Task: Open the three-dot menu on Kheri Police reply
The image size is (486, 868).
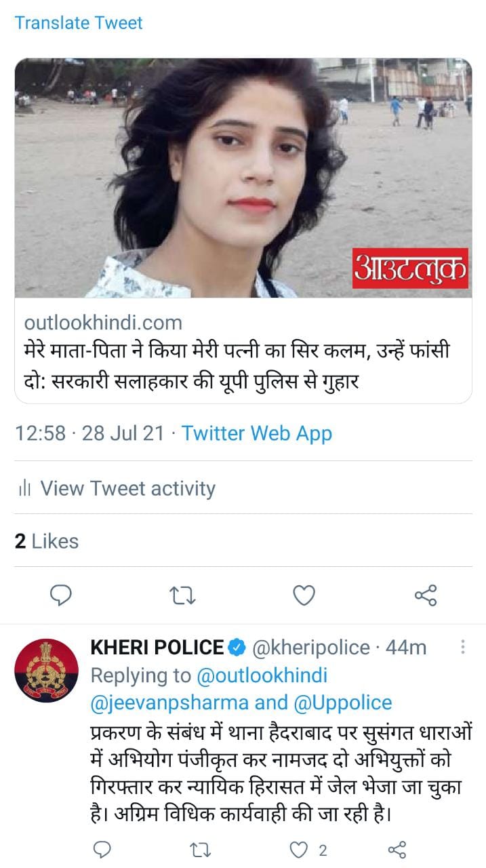Action: point(463,647)
